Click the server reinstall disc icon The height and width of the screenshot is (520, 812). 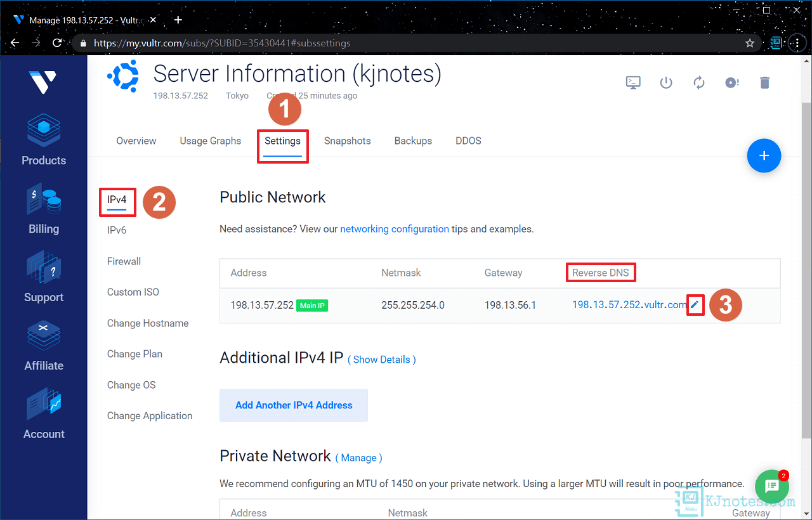point(732,82)
